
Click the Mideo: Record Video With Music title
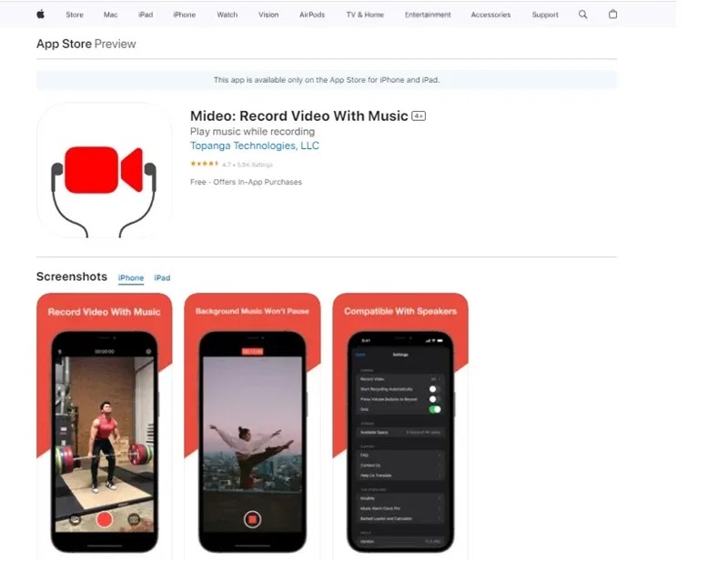tap(299, 116)
